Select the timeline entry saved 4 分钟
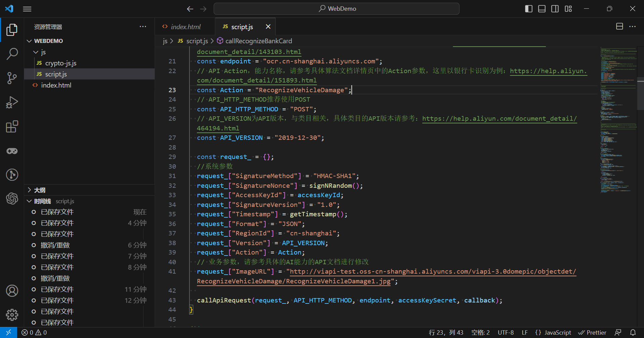This screenshot has width=644, height=338. 89,223
